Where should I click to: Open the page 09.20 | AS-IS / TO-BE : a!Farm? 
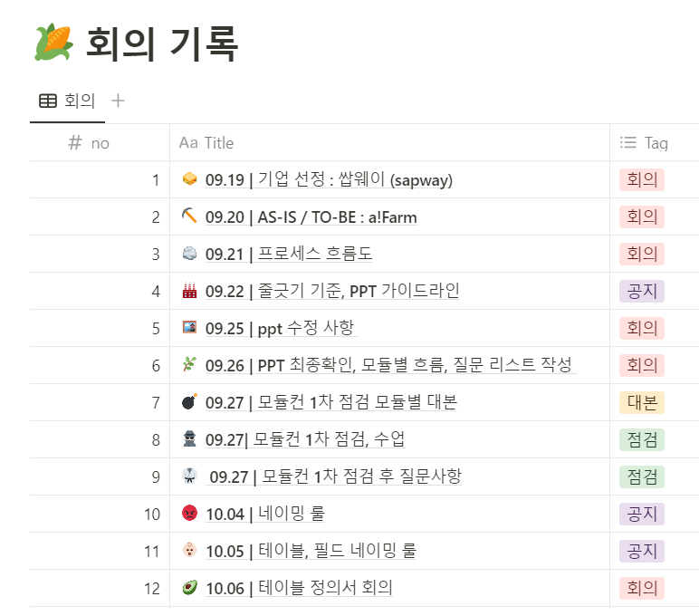311,217
